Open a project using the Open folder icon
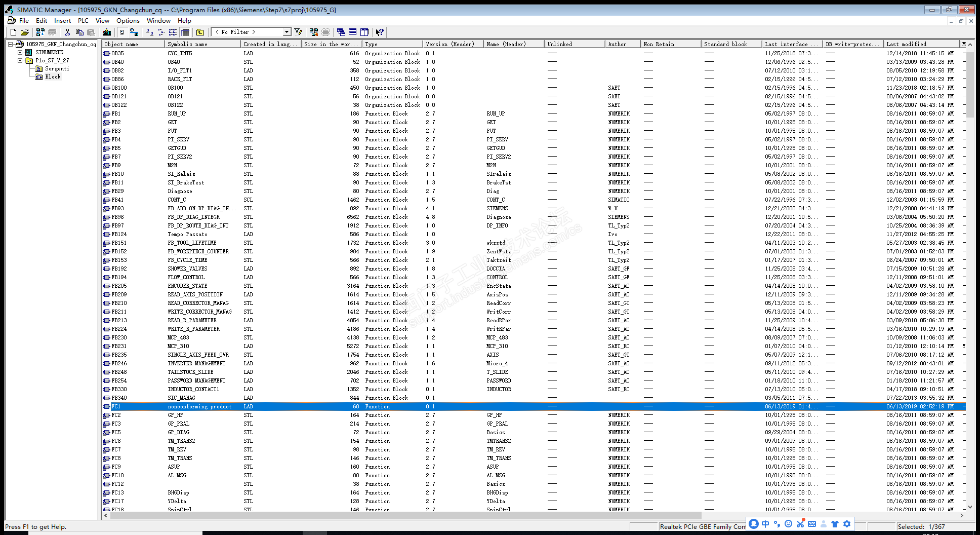 click(24, 32)
